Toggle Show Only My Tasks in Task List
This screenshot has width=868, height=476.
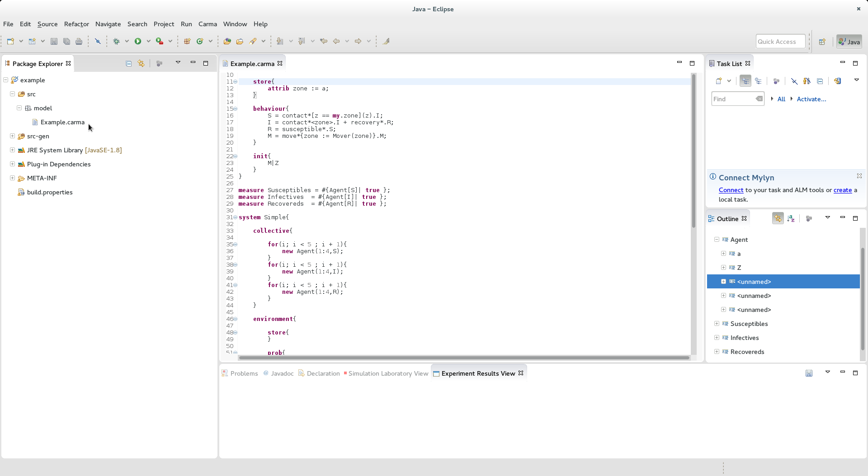(807, 81)
